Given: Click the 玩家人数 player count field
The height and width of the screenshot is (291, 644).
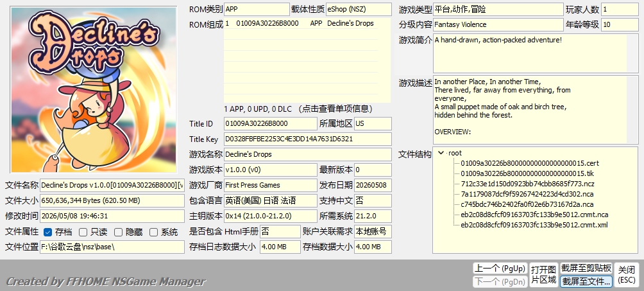Looking at the screenshot, I should pos(620,9).
